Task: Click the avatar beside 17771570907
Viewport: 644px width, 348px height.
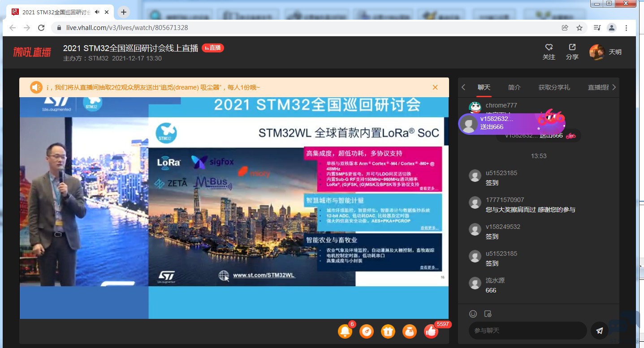Action: coord(475,202)
